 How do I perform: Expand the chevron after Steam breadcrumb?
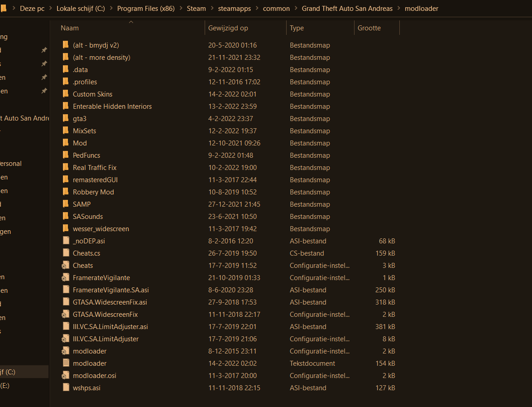pos(212,8)
